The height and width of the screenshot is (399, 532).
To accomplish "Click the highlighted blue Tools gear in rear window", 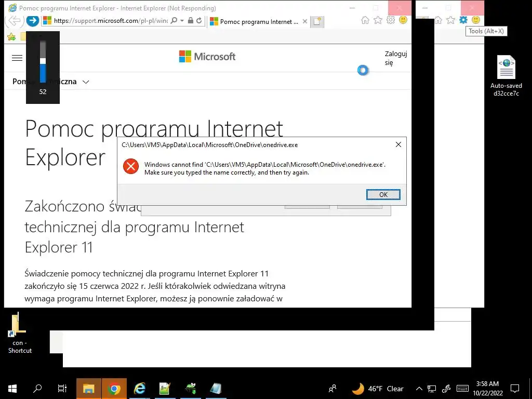I will (463, 20).
